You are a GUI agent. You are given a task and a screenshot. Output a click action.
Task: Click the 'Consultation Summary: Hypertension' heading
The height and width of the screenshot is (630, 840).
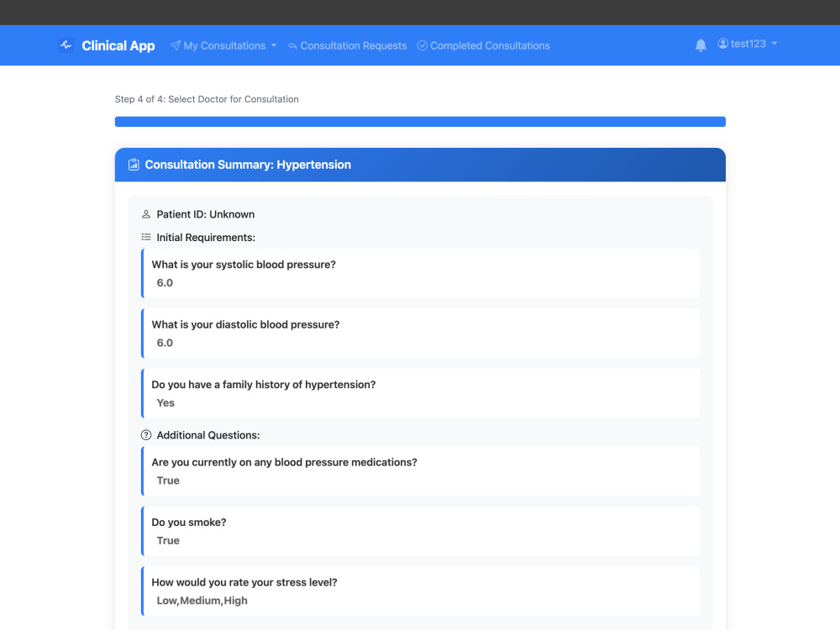(248, 165)
